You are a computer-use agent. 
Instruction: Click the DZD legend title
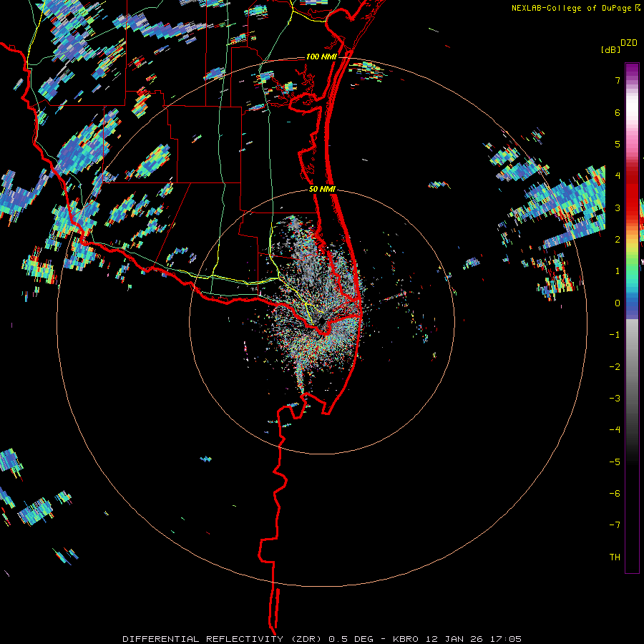(629, 43)
